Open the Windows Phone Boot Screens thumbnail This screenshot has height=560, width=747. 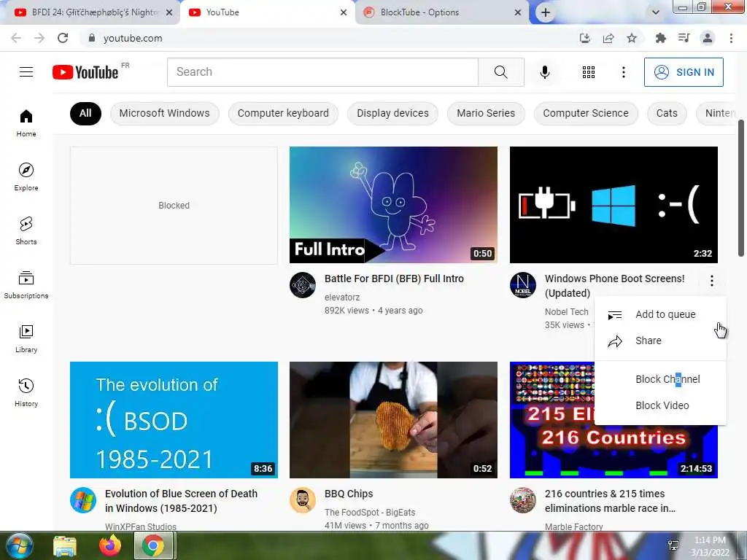pos(614,205)
